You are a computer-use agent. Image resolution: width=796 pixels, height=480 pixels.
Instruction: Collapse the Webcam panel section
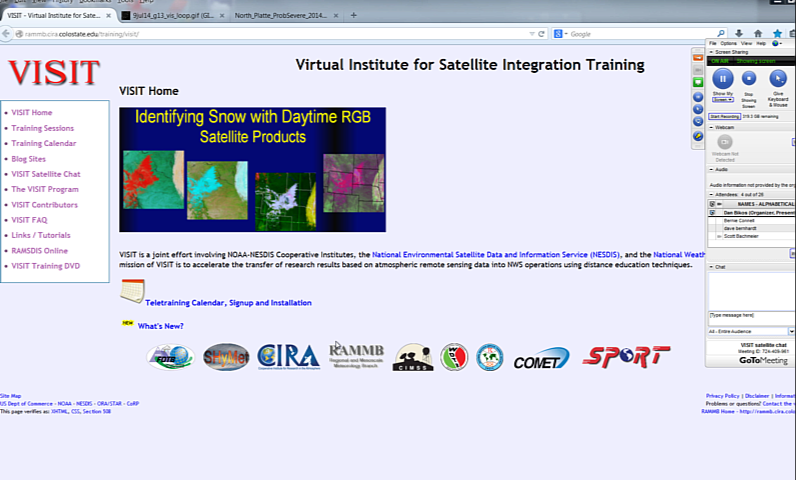(711, 127)
